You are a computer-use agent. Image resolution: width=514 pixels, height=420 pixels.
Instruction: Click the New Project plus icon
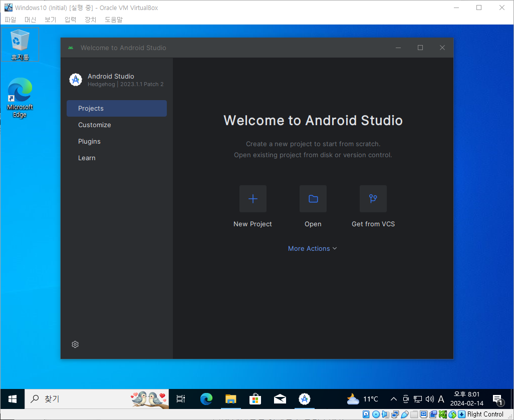[x=252, y=199]
